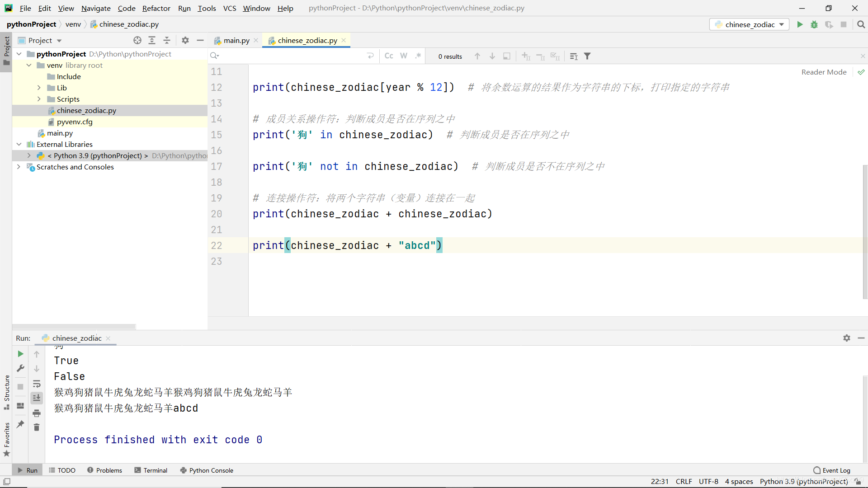Open the Refactor menu
Image resolution: width=868 pixels, height=488 pixels.
156,8
